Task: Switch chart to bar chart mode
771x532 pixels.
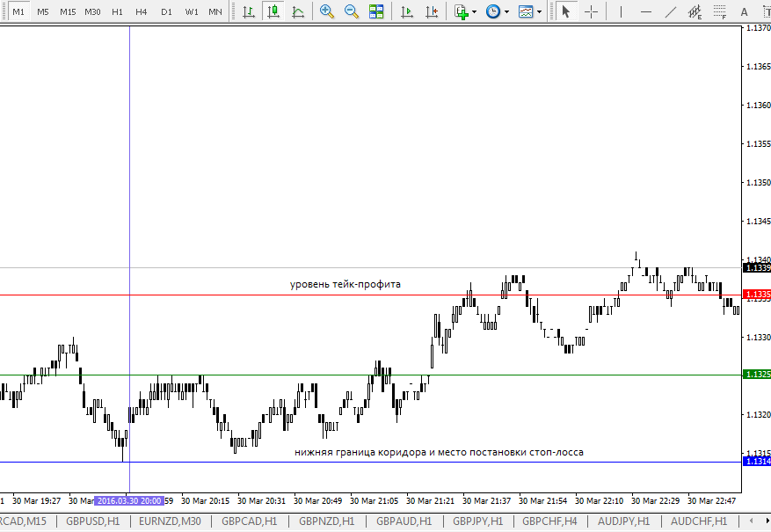Action: (250, 11)
